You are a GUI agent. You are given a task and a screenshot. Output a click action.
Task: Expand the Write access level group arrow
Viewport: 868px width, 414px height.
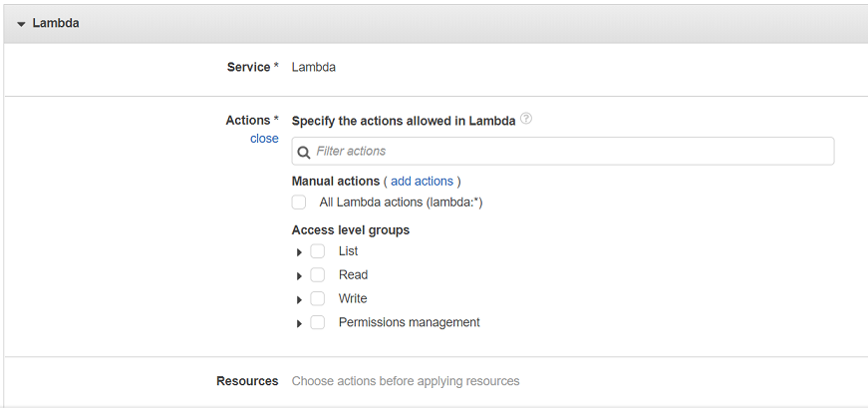(299, 300)
